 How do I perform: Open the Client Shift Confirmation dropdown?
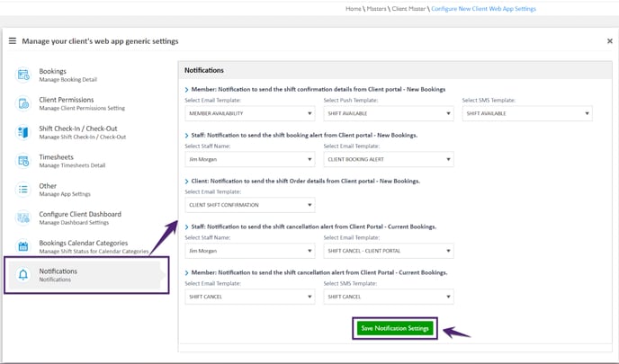(x=249, y=205)
